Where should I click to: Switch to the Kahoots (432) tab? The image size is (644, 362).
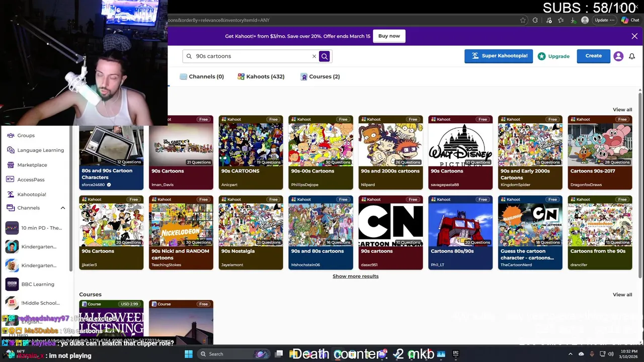click(x=261, y=76)
